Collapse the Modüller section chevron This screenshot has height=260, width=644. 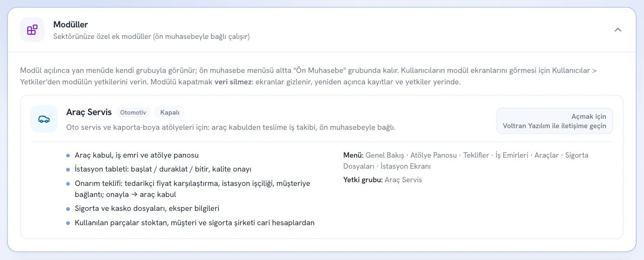[x=618, y=30]
